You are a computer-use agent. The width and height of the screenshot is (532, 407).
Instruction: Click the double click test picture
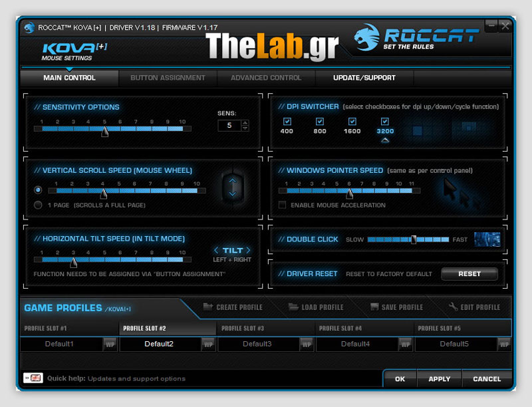pos(487,239)
